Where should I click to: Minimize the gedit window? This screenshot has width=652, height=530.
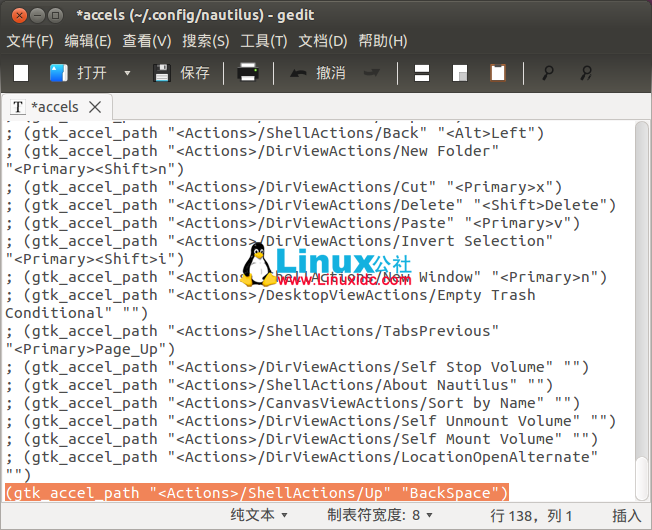pos(37,15)
